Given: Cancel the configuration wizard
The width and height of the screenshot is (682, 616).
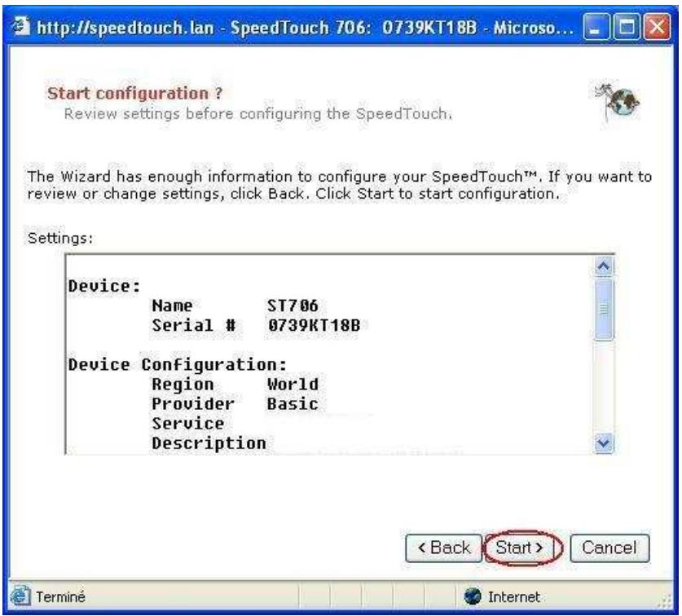Looking at the screenshot, I should pos(609,548).
